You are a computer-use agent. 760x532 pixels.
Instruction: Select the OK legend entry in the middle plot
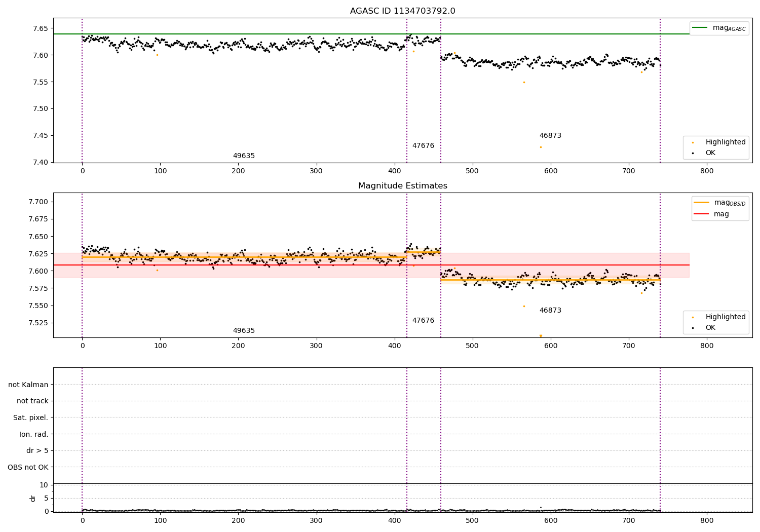point(703,327)
